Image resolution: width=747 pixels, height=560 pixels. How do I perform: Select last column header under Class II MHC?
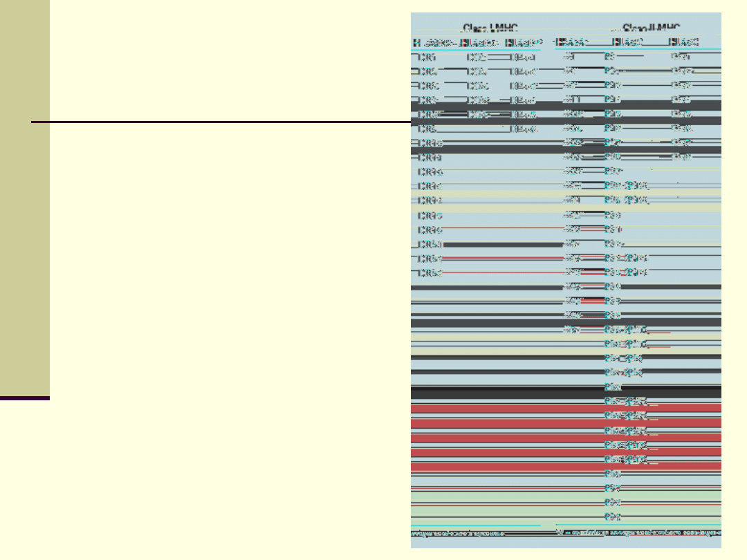click(685, 42)
